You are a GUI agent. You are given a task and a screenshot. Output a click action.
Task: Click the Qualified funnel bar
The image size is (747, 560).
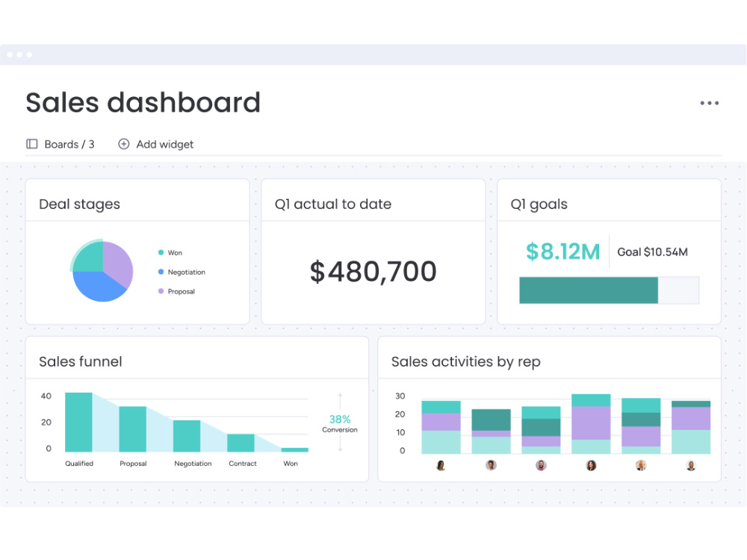click(x=78, y=423)
